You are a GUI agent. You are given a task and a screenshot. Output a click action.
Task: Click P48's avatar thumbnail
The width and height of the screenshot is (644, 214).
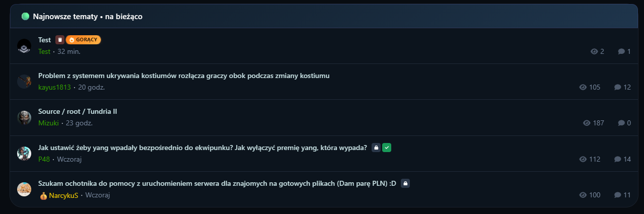[24, 154]
